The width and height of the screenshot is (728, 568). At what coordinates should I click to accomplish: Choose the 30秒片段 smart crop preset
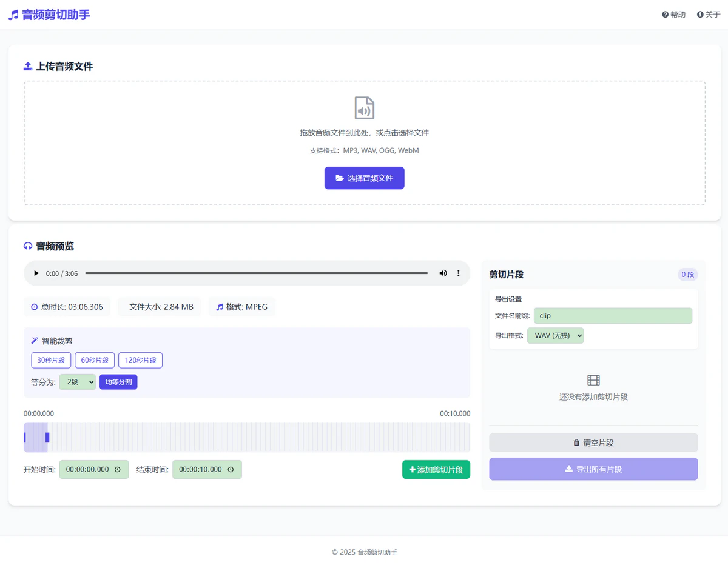coord(51,360)
